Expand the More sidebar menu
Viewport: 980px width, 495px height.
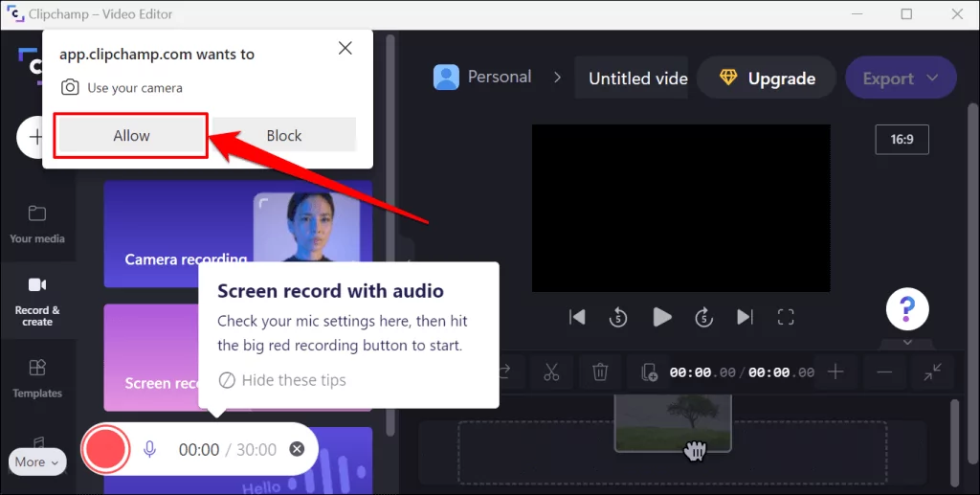tap(37, 461)
